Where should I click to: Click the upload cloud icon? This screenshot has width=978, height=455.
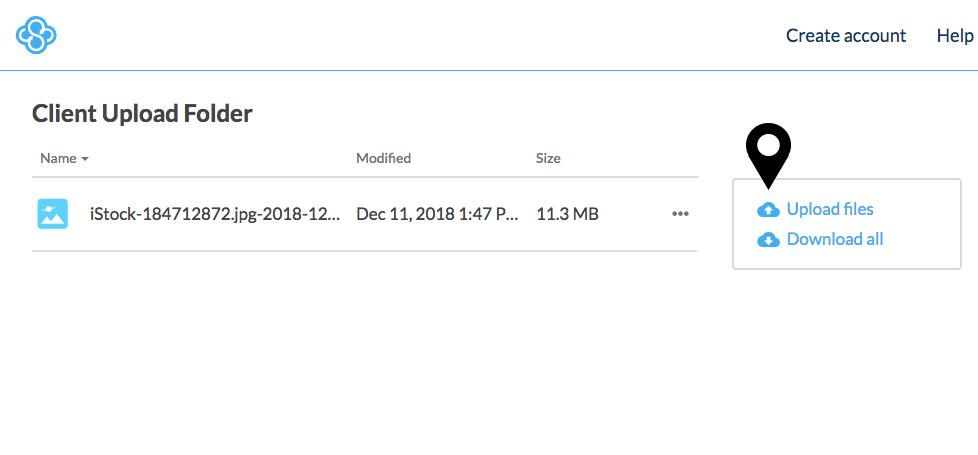[768, 210]
